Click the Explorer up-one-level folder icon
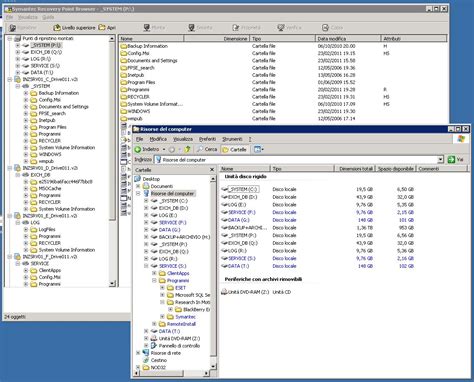The height and width of the screenshot is (382, 474). 187,149
